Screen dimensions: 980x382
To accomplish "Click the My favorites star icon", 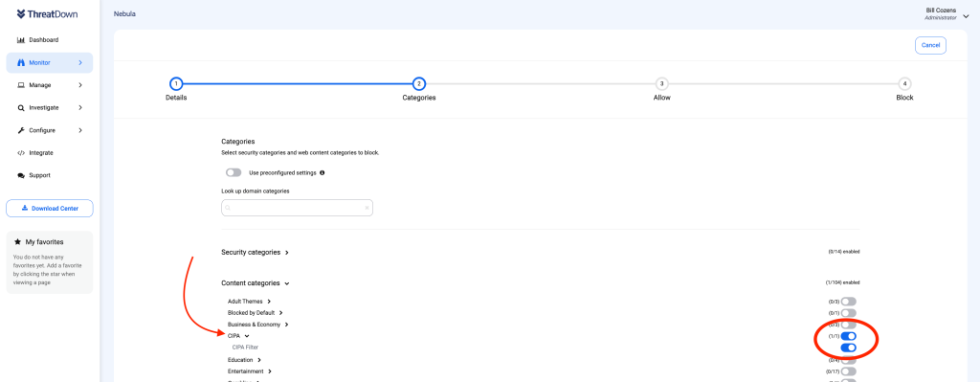I will pyautogui.click(x=17, y=241).
